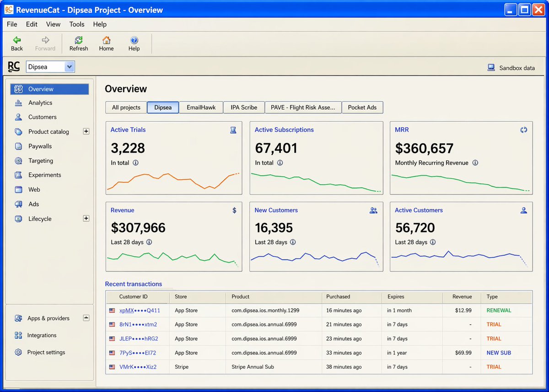Viewport: 549px width, 392px height.
Task: Click the RENEWAL type label
Action: pos(499,311)
